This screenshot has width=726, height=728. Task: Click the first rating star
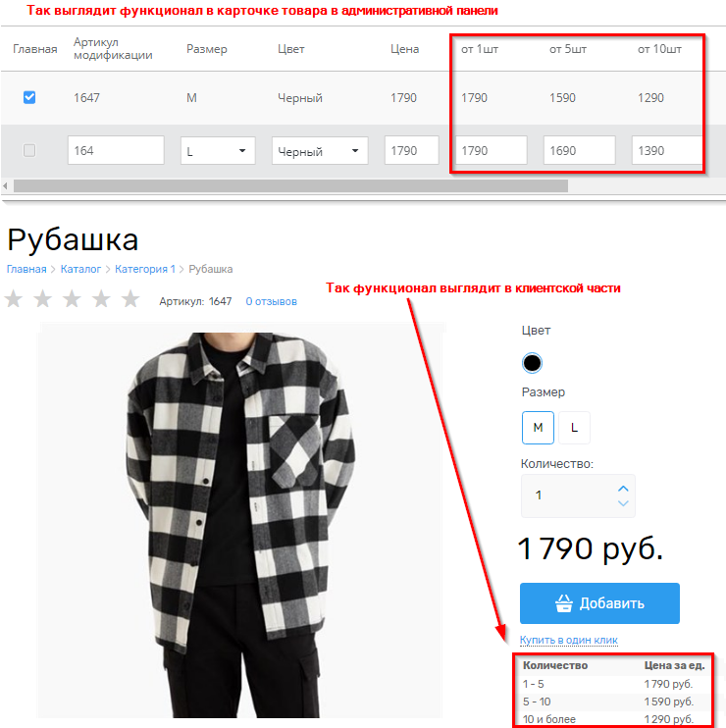(14, 298)
